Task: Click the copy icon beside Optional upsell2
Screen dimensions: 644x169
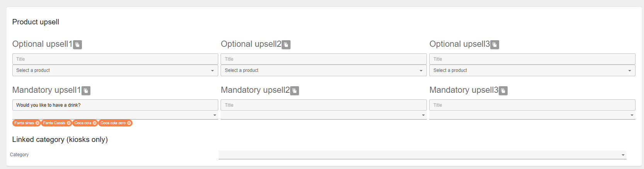Action: pos(286,45)
